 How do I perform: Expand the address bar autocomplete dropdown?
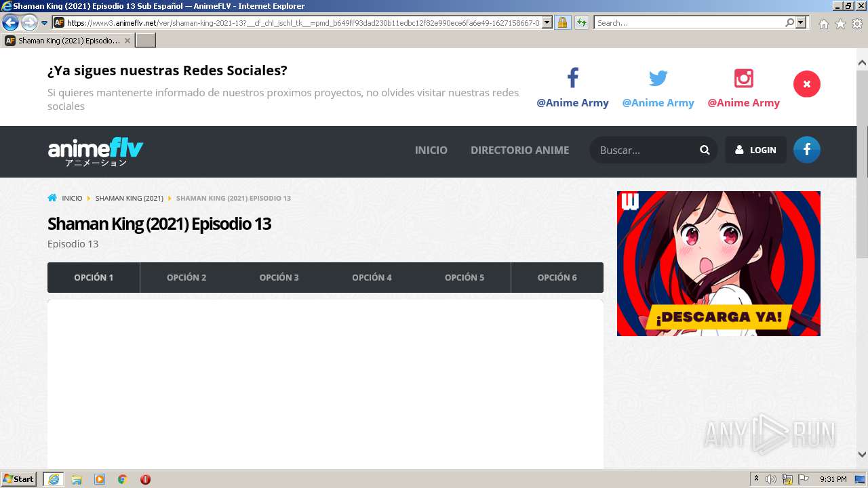pos(547,22)
